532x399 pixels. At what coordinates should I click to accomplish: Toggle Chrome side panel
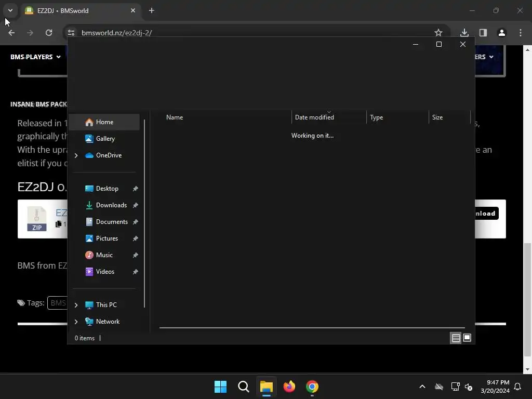tap(483, 33)
